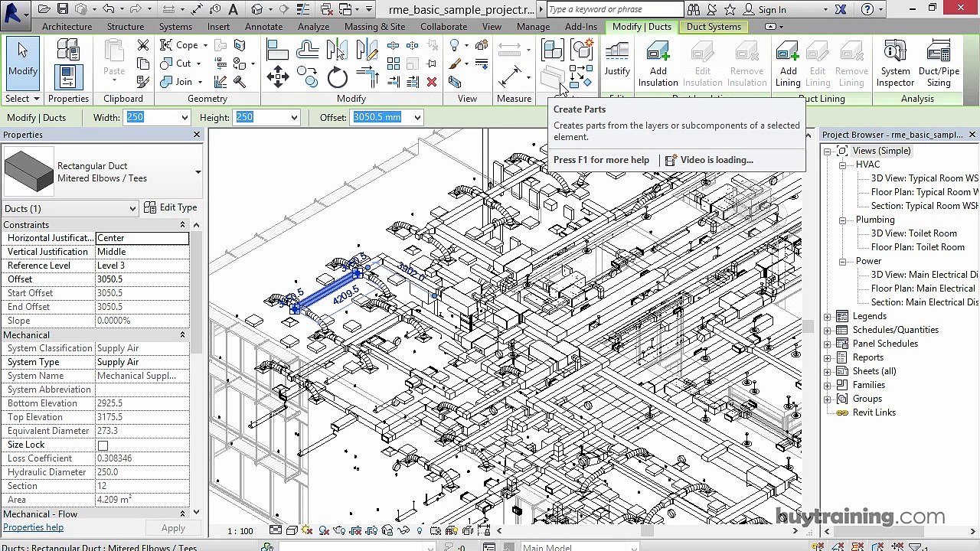This screenshot has height=551, width=980.
Task: Click the keyword search box
Action: click(x=615, y=10)
